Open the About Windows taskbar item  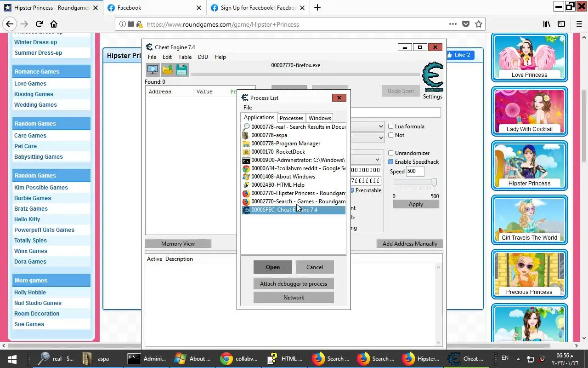(192, 359)
